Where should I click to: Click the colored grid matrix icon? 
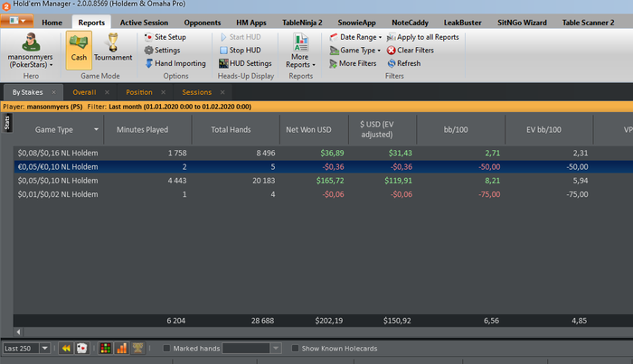tap(106, 349)
